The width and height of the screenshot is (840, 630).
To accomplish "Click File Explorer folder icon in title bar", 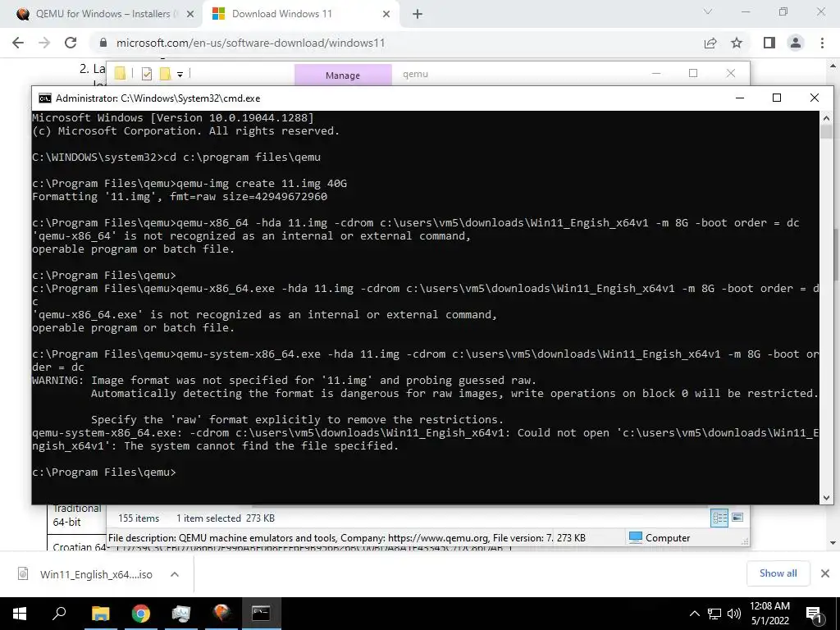I will tap(120, 73).
